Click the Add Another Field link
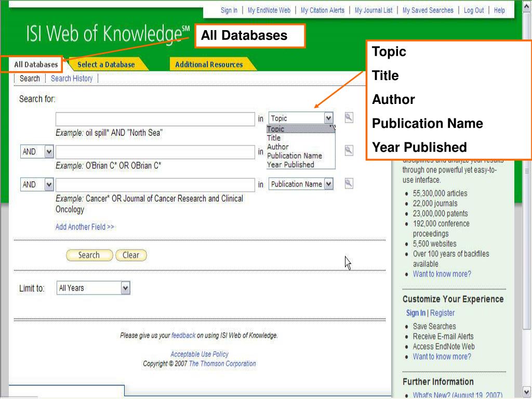This screenshot has width=532, height=399. pyautogui.click(x=85, y=227)
